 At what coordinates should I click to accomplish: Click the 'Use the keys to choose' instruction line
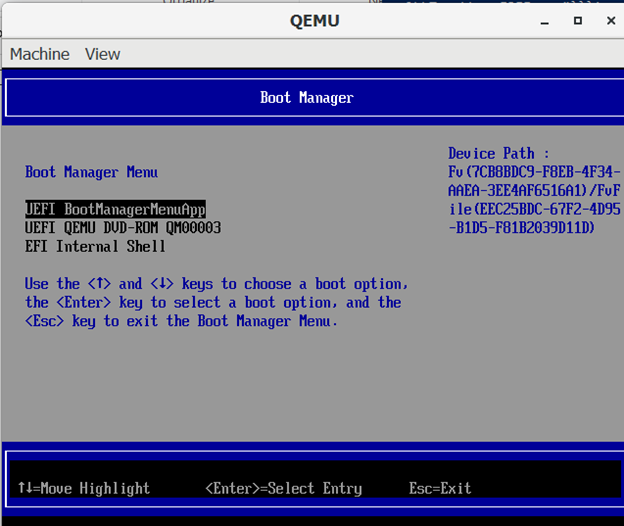(x=216, y=284)
